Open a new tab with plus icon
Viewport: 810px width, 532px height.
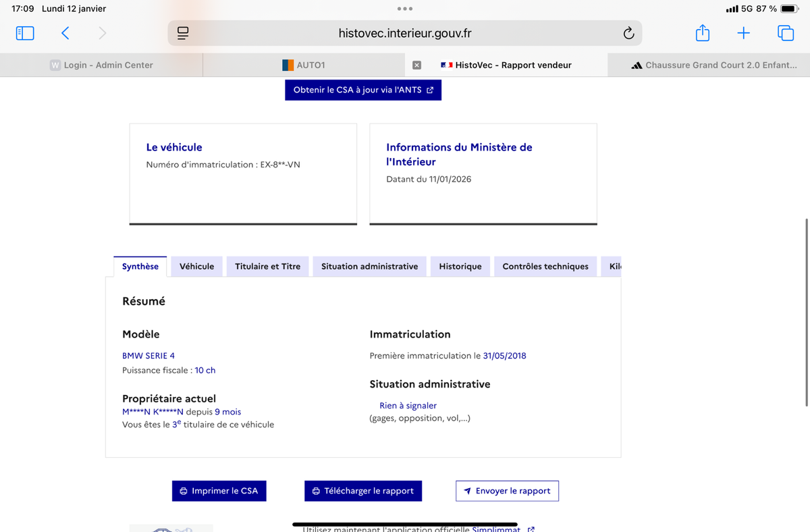coord(743,33)
